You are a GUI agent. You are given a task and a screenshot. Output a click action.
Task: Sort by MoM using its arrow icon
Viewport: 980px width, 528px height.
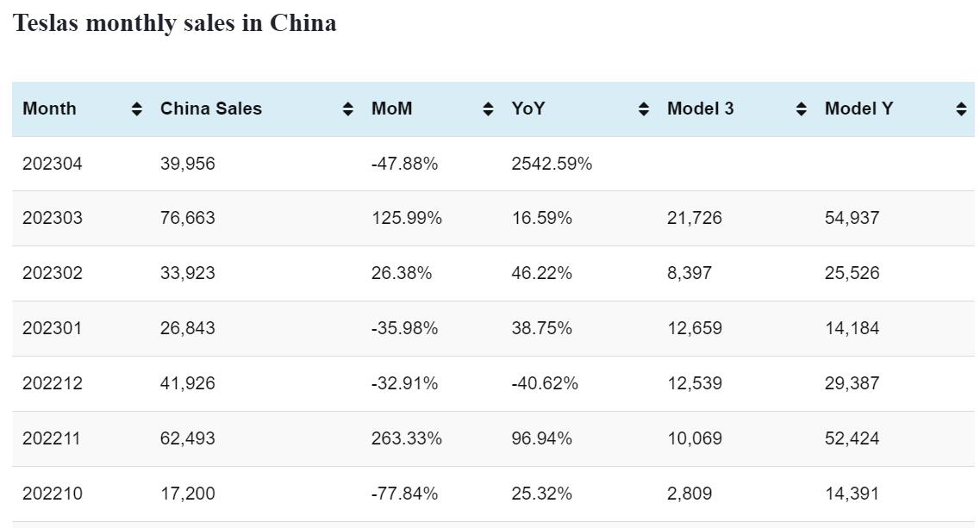click(x=488, y=109)
